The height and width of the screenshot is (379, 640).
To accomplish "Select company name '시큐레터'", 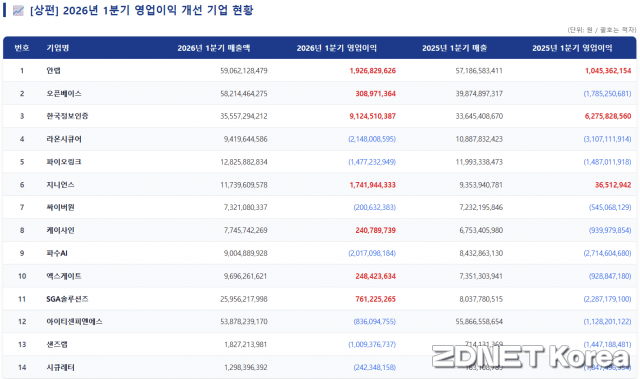I will point(60,368).
